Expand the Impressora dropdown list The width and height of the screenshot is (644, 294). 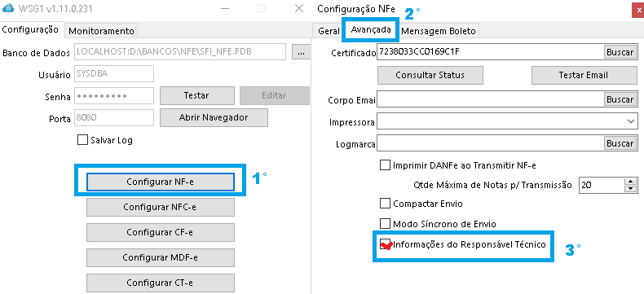tap(630, 122)
